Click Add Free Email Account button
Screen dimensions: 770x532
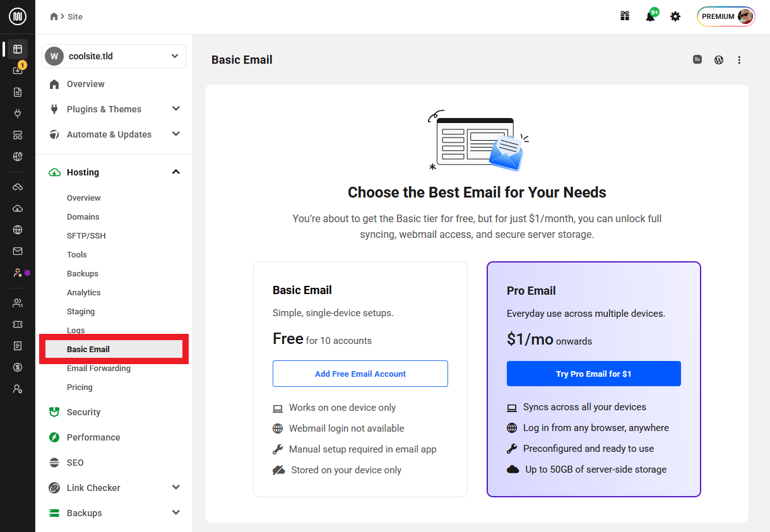pos(360,374)
